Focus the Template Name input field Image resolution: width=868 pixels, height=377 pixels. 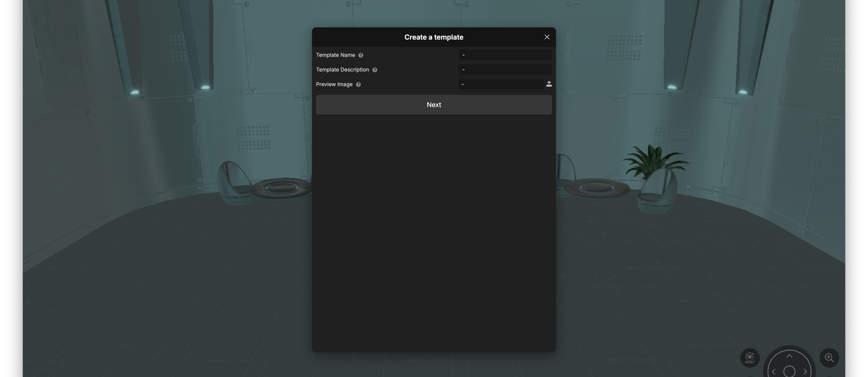point(505,55)
